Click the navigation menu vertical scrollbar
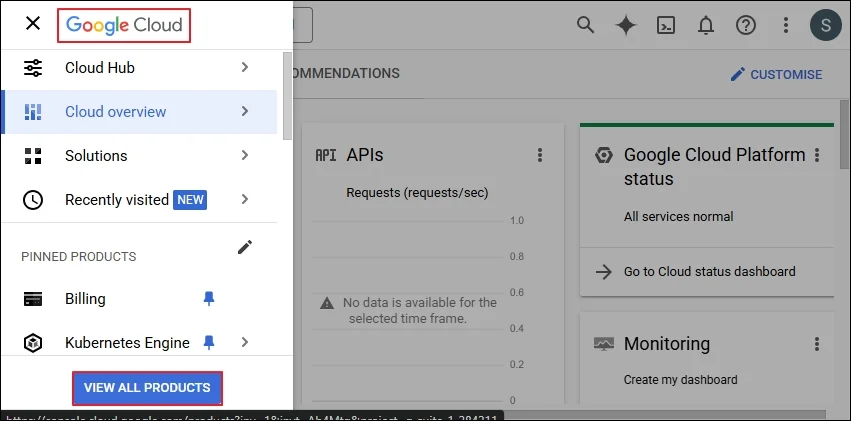The image size is (851, 421). pyautogui.click(x=287, y=97)
